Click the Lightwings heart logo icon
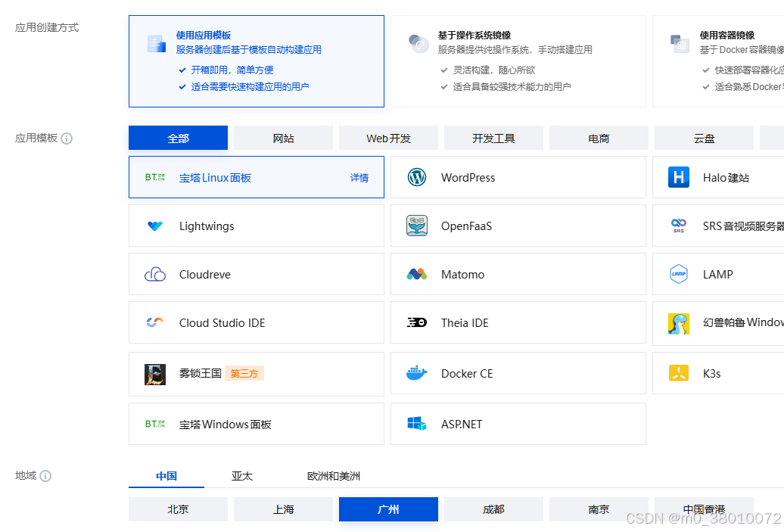Viewport: 784px width, 532px height. [x=155, y=226]
